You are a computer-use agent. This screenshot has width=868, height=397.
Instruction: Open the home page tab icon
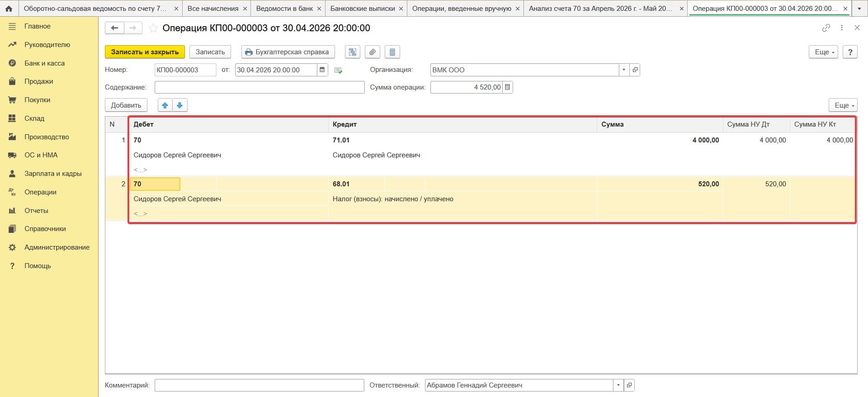click(x=9, y=9)
